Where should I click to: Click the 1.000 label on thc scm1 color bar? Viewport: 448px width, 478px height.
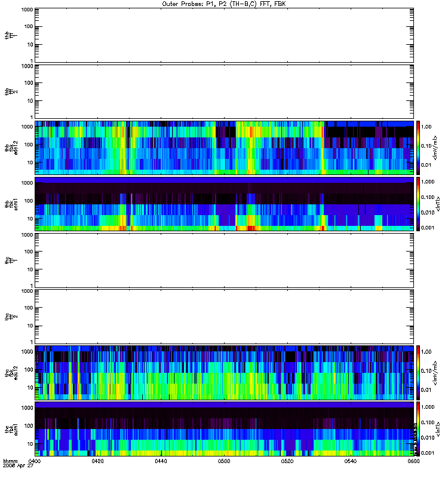428,407
